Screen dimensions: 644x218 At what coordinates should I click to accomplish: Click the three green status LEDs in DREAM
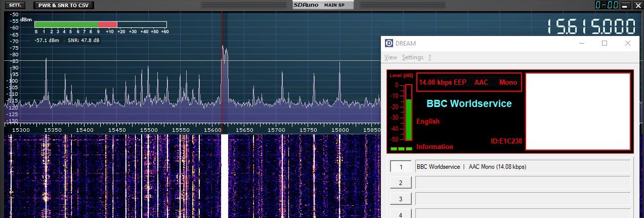402,149
